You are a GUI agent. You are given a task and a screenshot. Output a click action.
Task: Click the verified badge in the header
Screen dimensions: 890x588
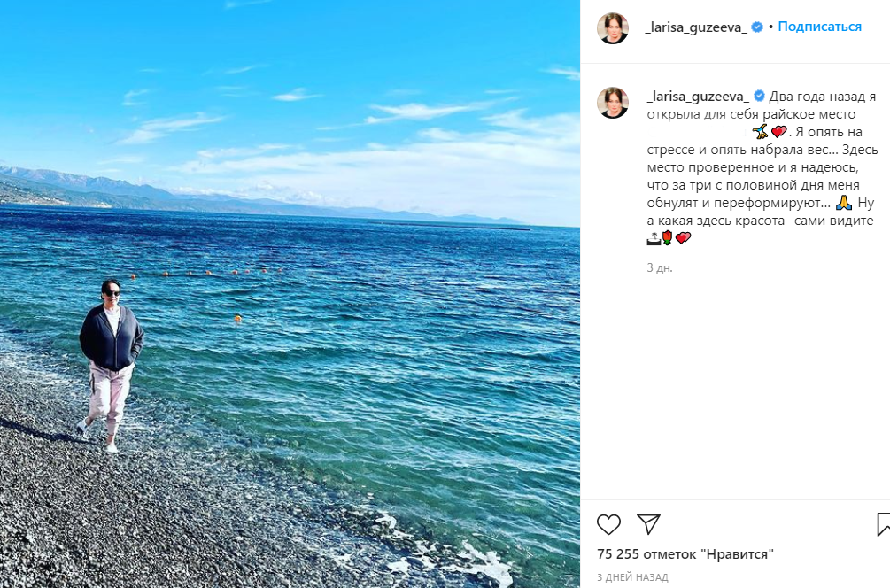coord(757,27)
